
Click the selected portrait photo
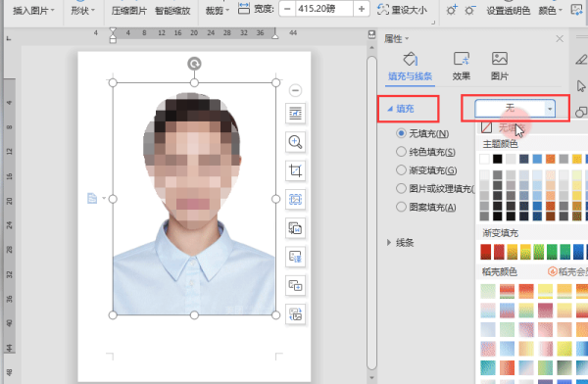point(194,199)
